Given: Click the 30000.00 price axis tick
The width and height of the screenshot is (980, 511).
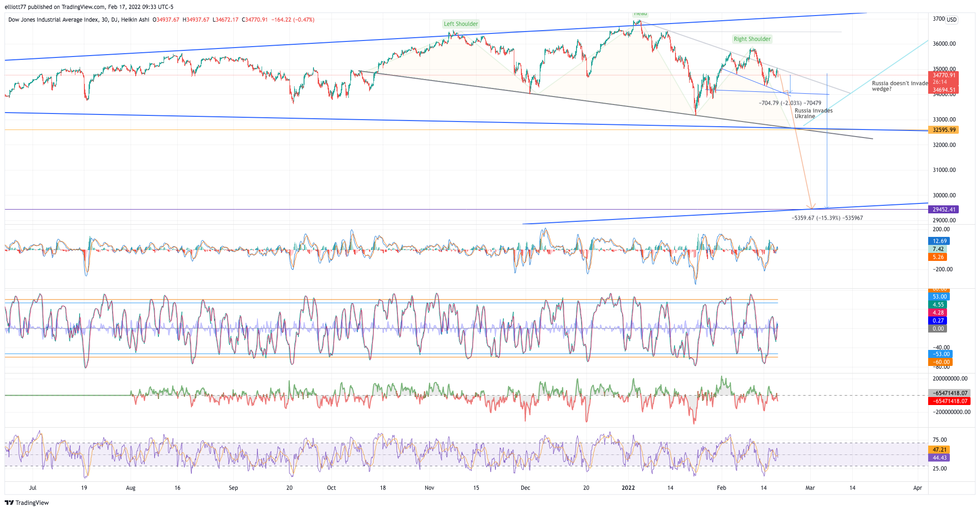Looking at the screenshot, I should click(944, 195).
